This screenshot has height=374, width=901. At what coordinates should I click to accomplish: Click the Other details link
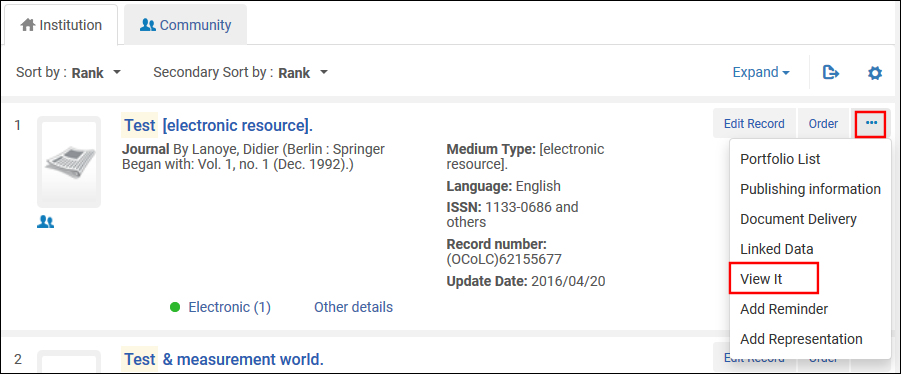[x=353, y=307]
